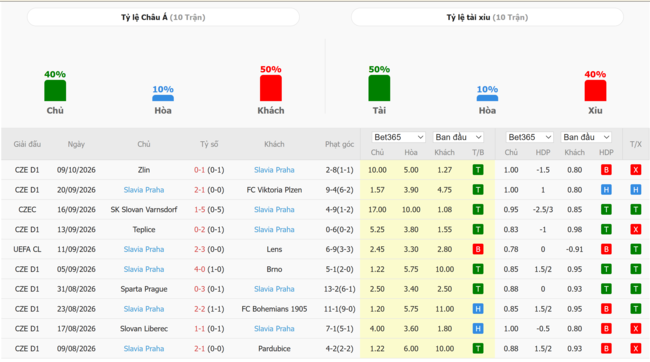Click the blue H T/B badge in FC Bohemians 1905 row
The image size is (650, 362).
coord(478,309)
